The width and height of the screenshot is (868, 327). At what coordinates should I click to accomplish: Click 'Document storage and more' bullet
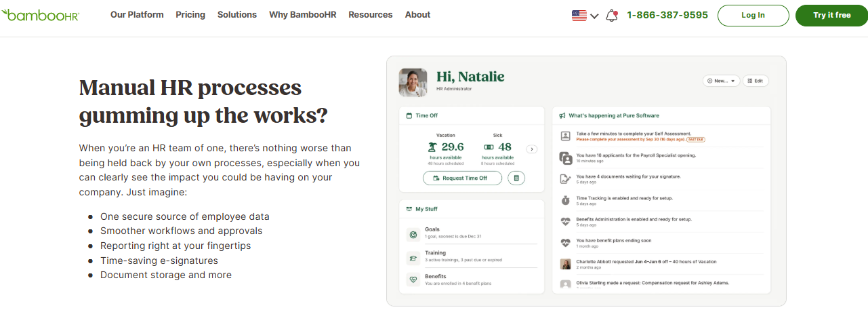point(166,275)
